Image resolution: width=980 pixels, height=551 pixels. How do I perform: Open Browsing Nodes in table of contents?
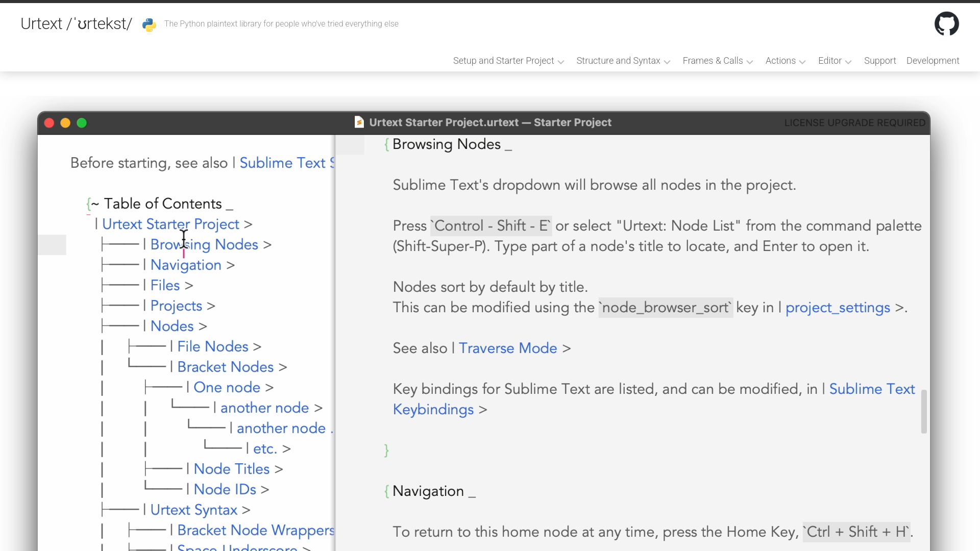[204, 244]
